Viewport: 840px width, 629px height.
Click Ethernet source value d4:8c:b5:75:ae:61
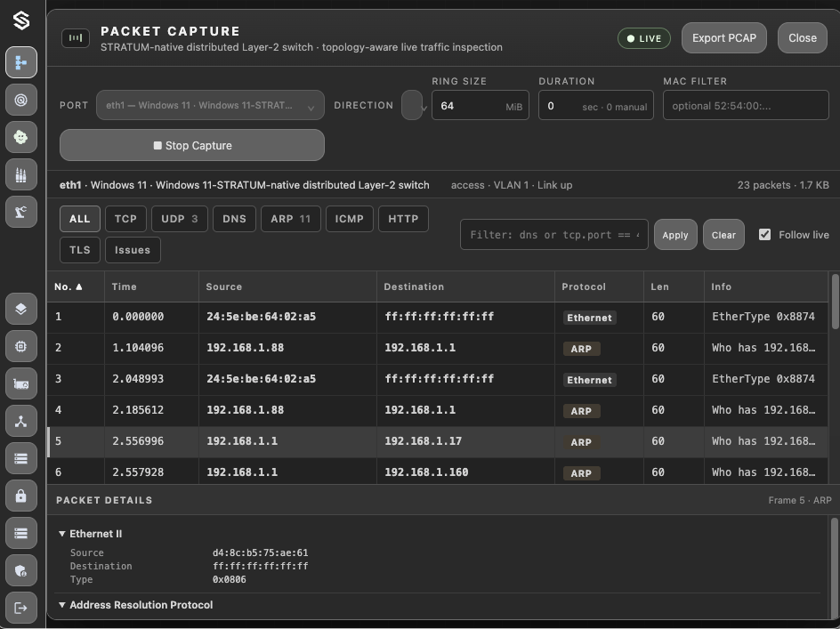coord(261,552)
